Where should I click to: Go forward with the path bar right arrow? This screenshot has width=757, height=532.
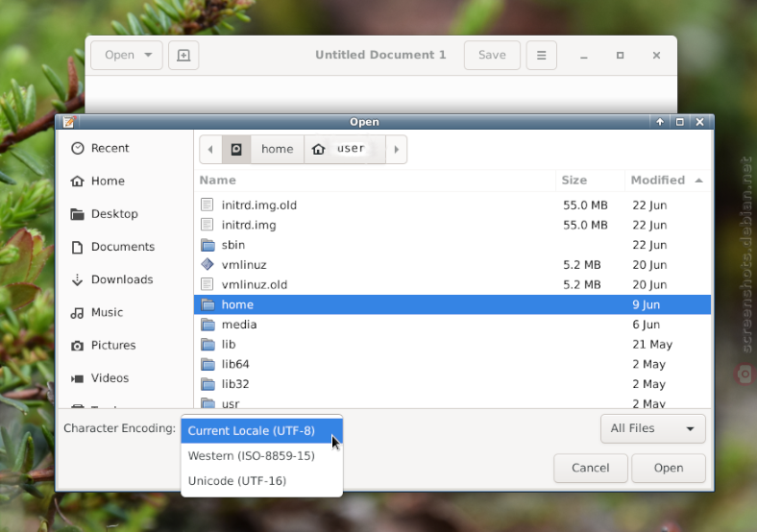coord(397,149)
